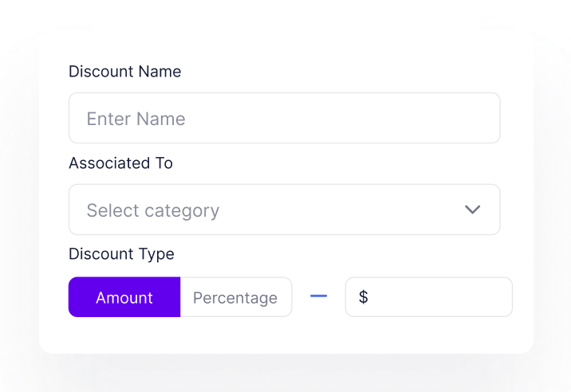Switch to Percentage discount type
Image resolution: width=571 pixels, height=392 pixels.
235,298
